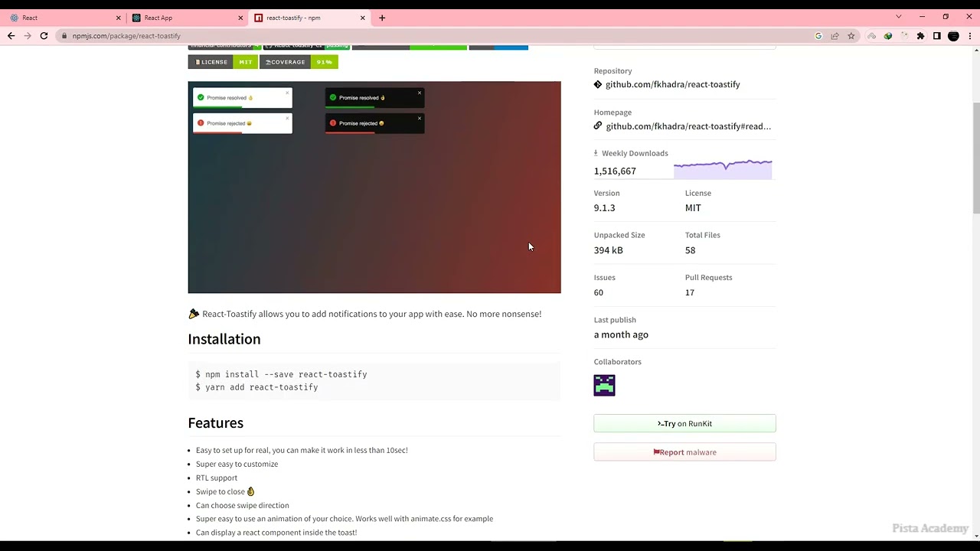
Task: Open the Extensions puzzle icon
Action: click(x=920, y=36)
